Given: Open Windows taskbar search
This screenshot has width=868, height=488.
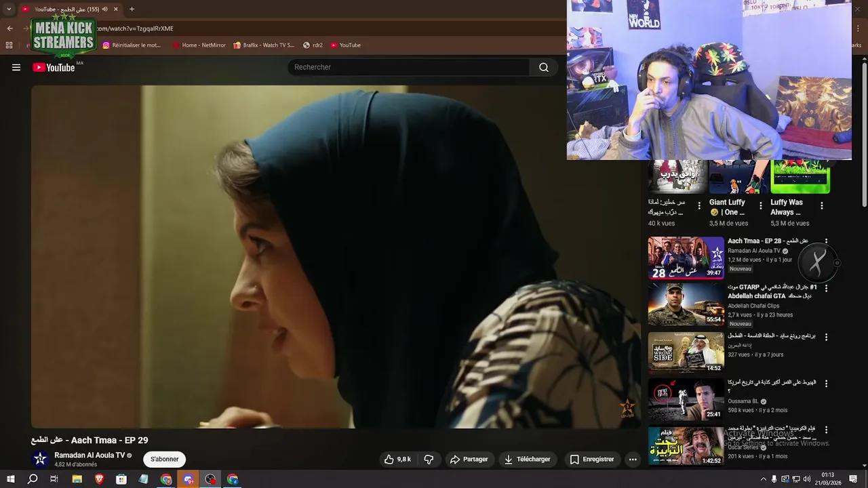Looking at the screenshot, I should [x=33, y=479].
